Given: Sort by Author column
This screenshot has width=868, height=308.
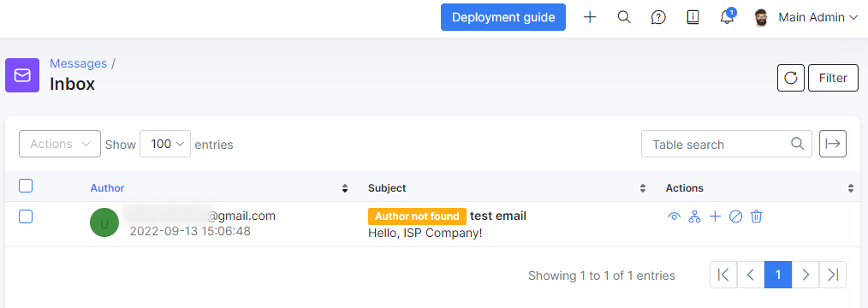Looking at the screenshot, I should 107,188.
